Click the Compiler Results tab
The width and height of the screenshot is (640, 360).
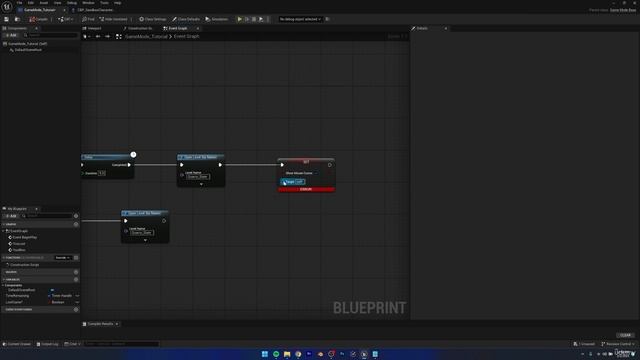(100, 324)
